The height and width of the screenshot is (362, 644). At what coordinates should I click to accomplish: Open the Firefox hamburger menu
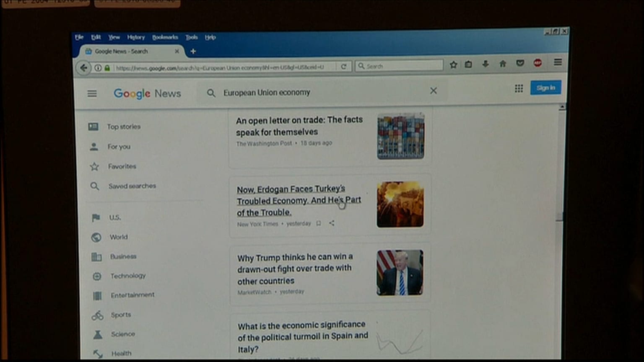558,62
